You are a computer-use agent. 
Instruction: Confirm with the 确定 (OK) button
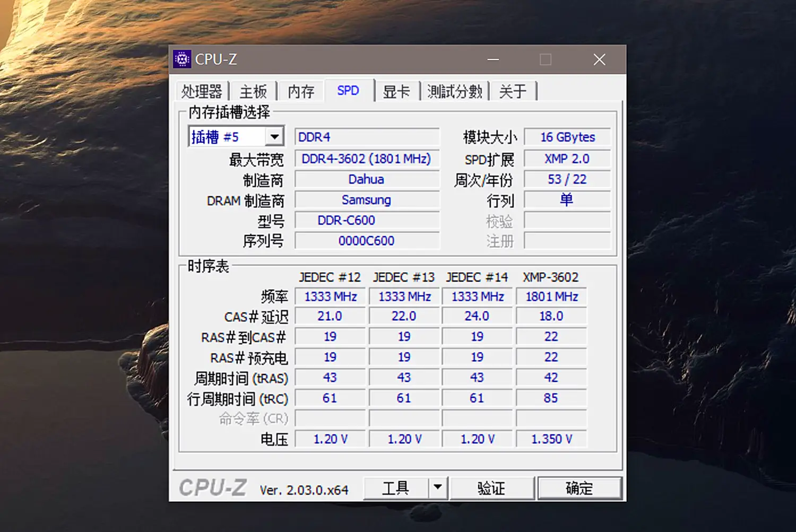[x=579, y=487]
